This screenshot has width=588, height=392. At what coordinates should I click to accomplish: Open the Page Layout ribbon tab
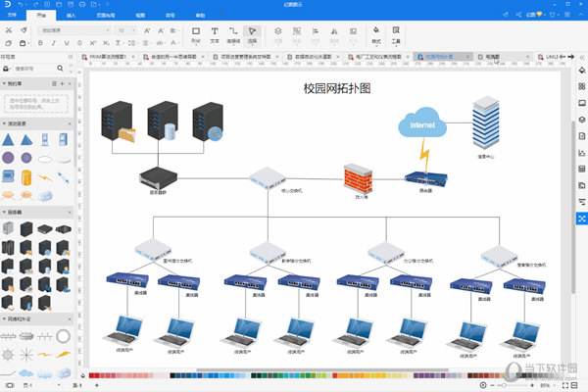106,15
